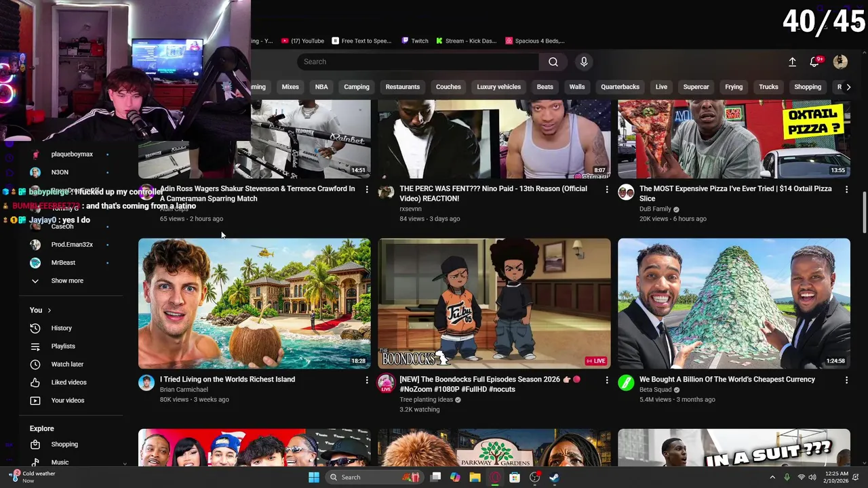This screenshot has width=868, height=488.
Task: Open the account avatar menu
Action: 840,62
